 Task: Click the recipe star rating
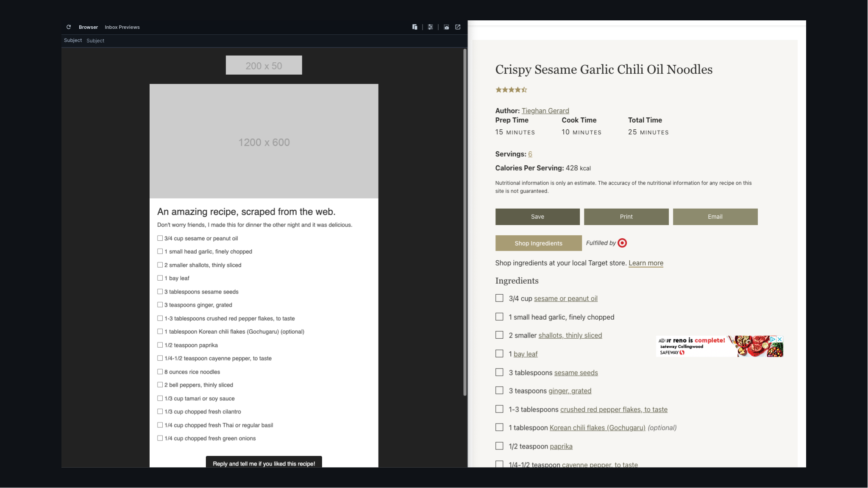pos(511,90)
